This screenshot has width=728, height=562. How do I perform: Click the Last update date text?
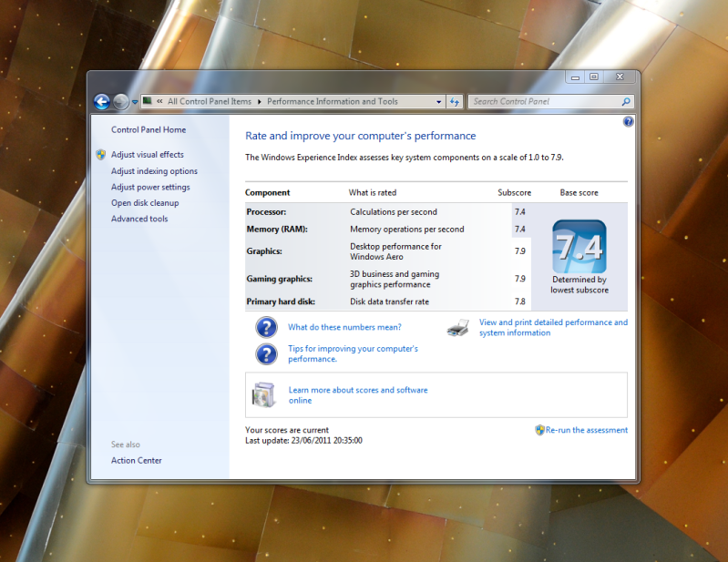tap(303, 441)
